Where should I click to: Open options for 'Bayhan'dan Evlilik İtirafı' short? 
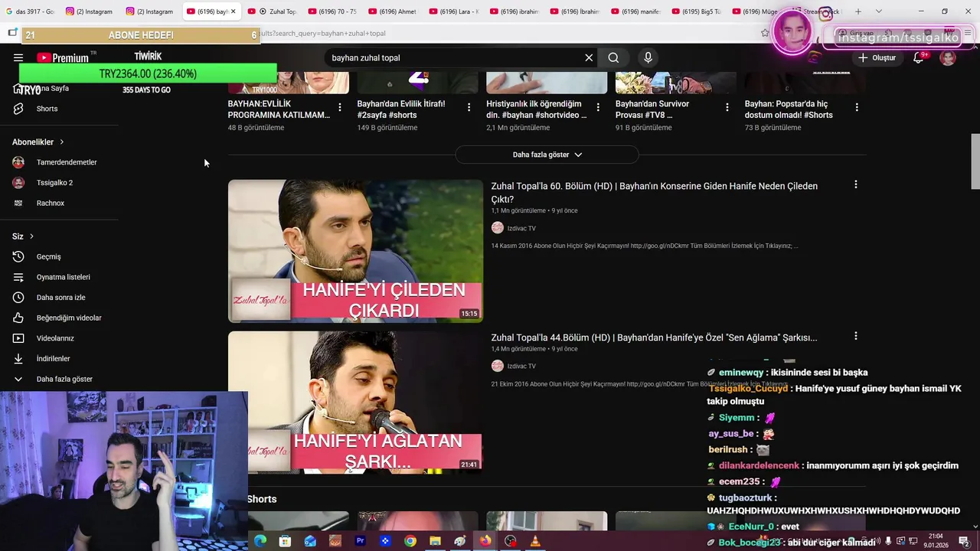pyautogui.click(x=469, y=107)
